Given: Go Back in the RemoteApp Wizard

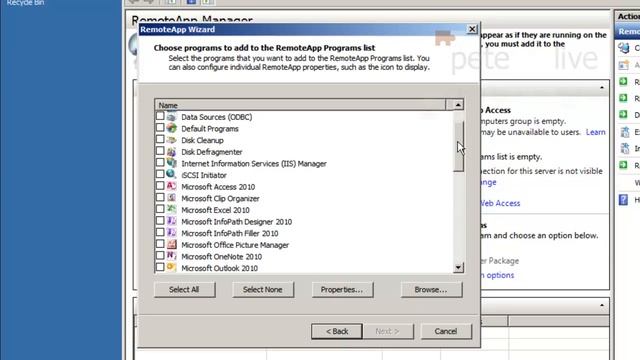Looking at the screenshot, I should coord(337,331).
